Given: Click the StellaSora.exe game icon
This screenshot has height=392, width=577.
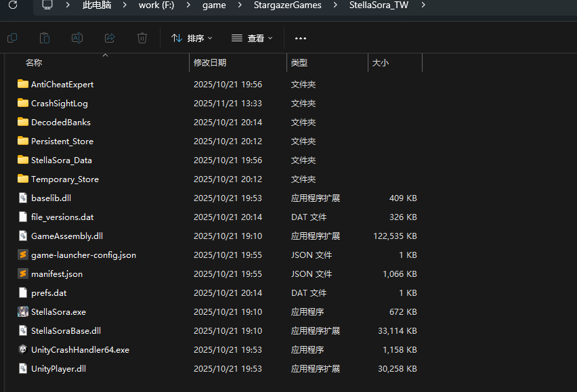Looking at the screenshot, I should (x=23, y=312).
